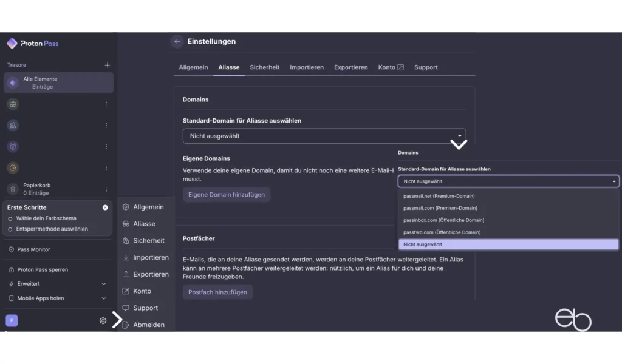Click the user avatar P icon

pyautogui.click(x=12, y=321)
